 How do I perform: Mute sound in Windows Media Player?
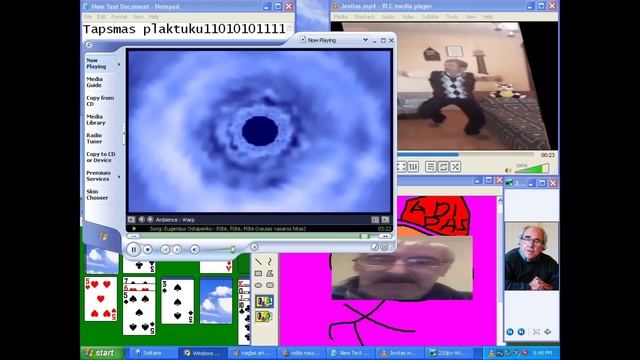[x=195, y=249]
